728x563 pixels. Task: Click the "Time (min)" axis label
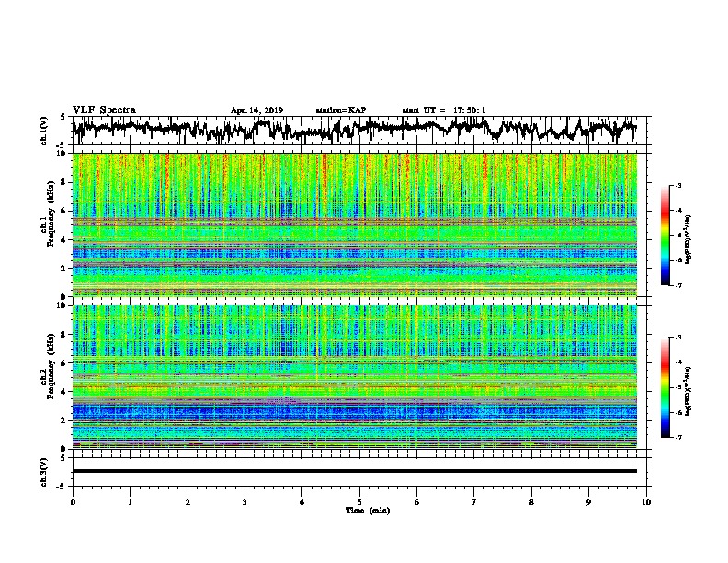tap(368, 511)
